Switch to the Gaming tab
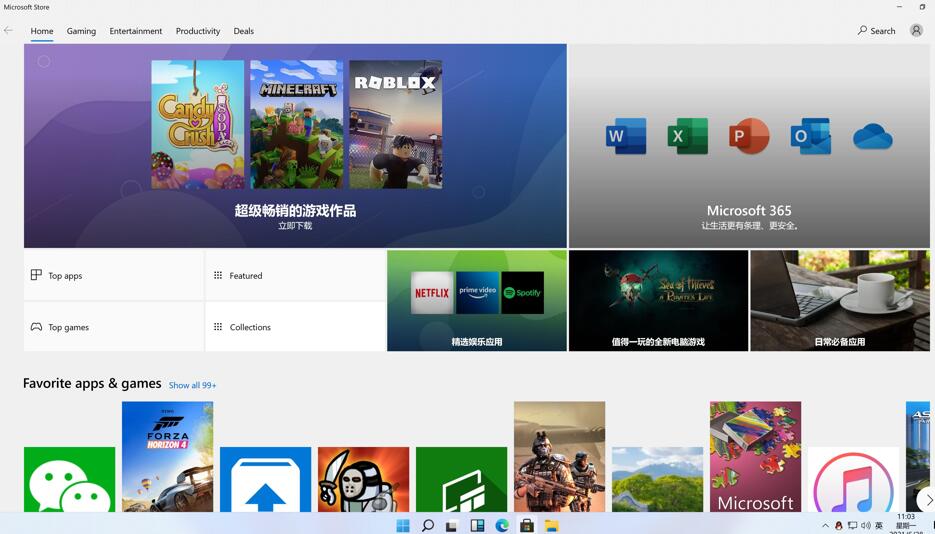 point(81,31)
